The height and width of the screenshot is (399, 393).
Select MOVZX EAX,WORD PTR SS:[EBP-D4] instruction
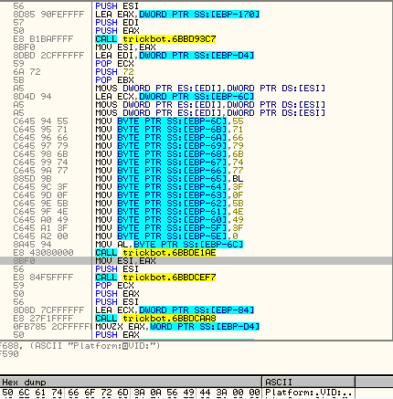177,326
